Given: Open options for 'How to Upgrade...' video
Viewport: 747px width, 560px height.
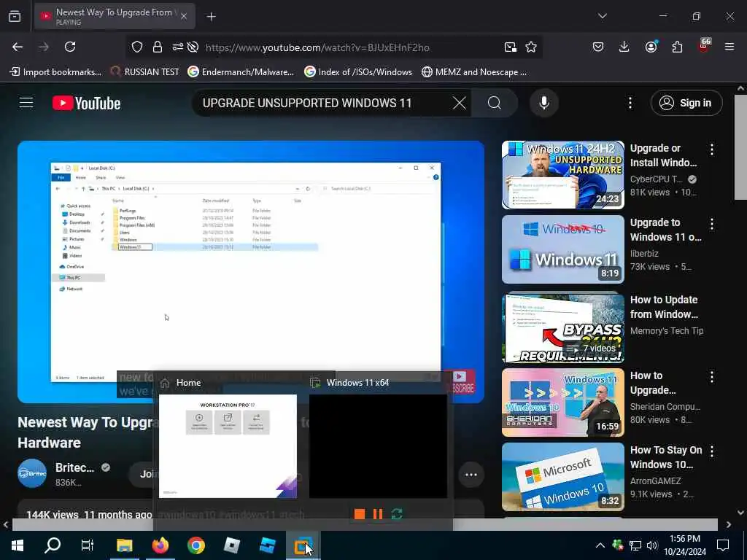Looking at the screenshot, I should (712, 377).
